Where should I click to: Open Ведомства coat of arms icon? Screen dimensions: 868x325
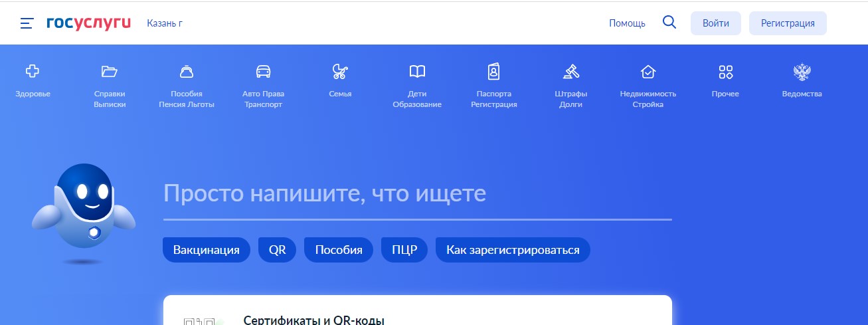[x=802, y=72]
